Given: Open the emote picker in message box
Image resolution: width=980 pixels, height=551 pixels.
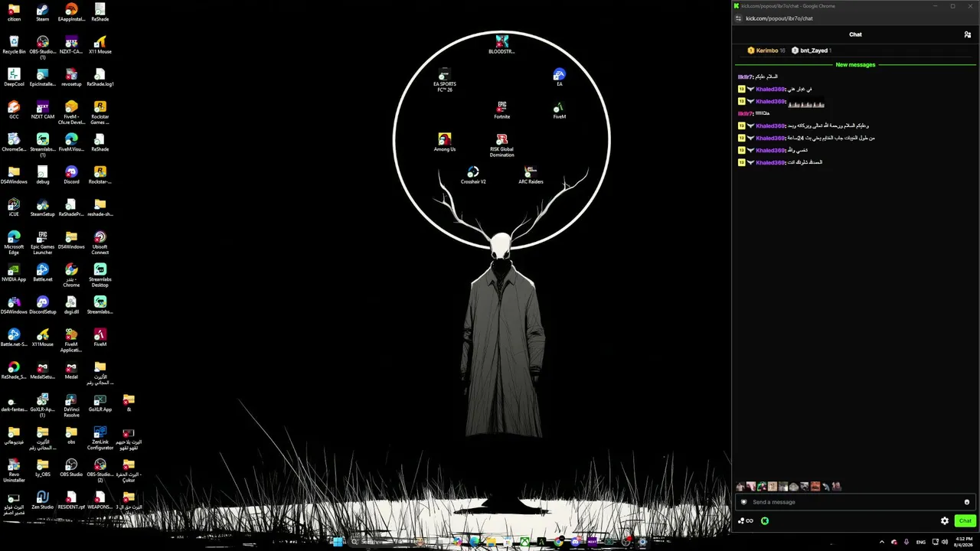Looking at the screenshot, I should pos(967,502).
